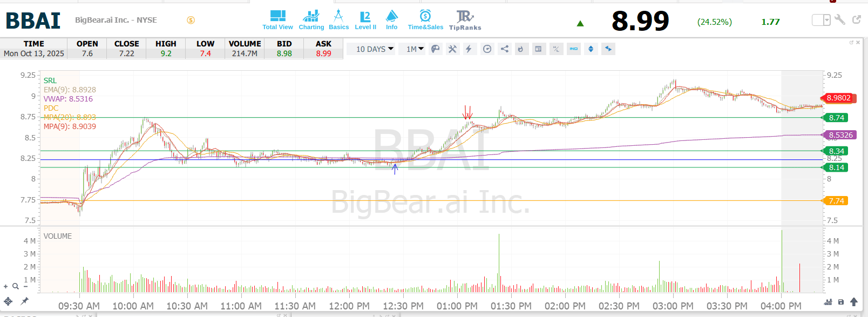Select the SRL indicator label
Viewport: 868px width, 317px height.
pyautogui.click(x=50, y=80)
